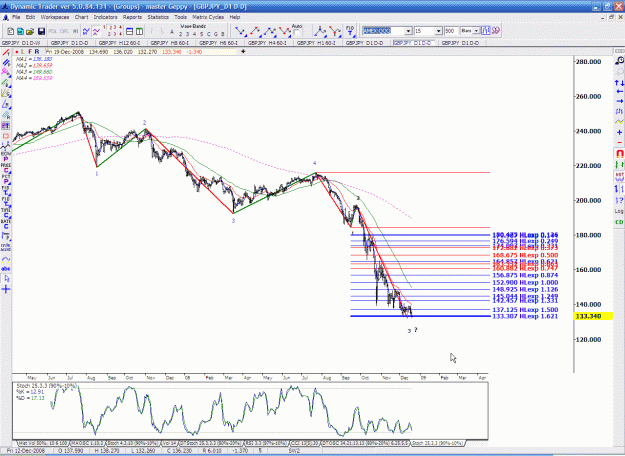Viewport: 625px width, 456px height.
Task: Select the red trendline tool in left sidebar
Action: [6, 53]
